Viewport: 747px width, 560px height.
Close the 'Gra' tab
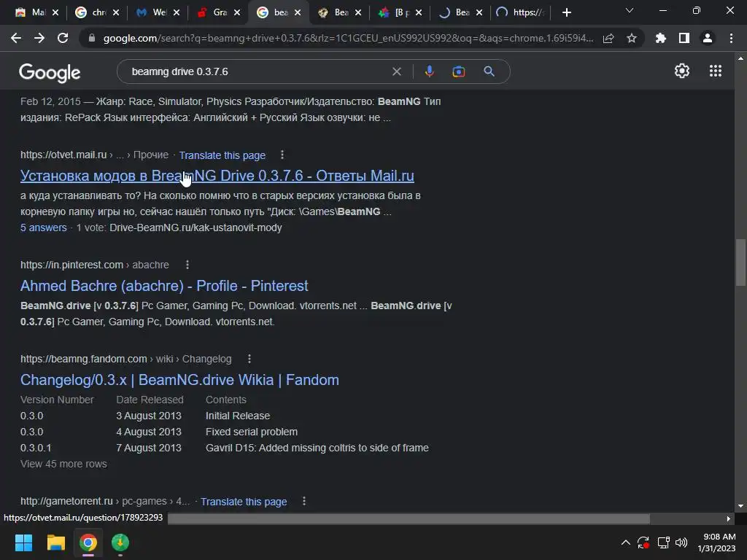(x=237, y=12)
